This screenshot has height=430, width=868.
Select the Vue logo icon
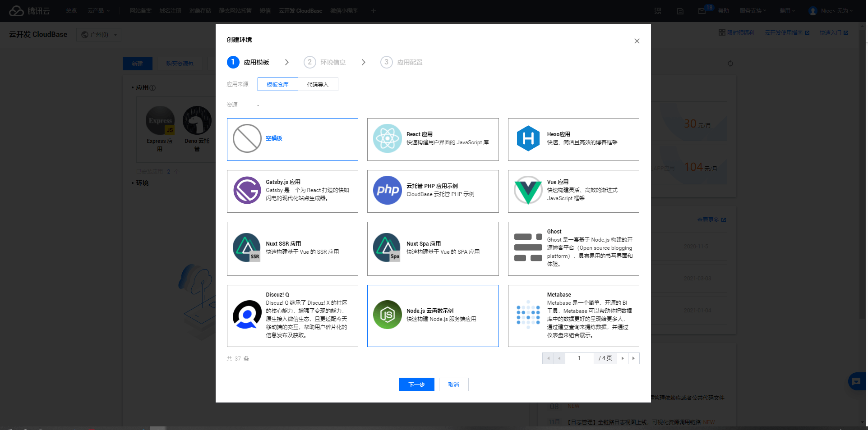(x=528, y=190)
